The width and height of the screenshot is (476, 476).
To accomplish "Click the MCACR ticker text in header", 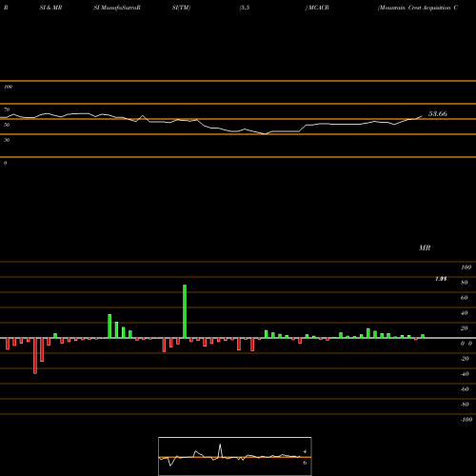I will click(x=318, y=8).
